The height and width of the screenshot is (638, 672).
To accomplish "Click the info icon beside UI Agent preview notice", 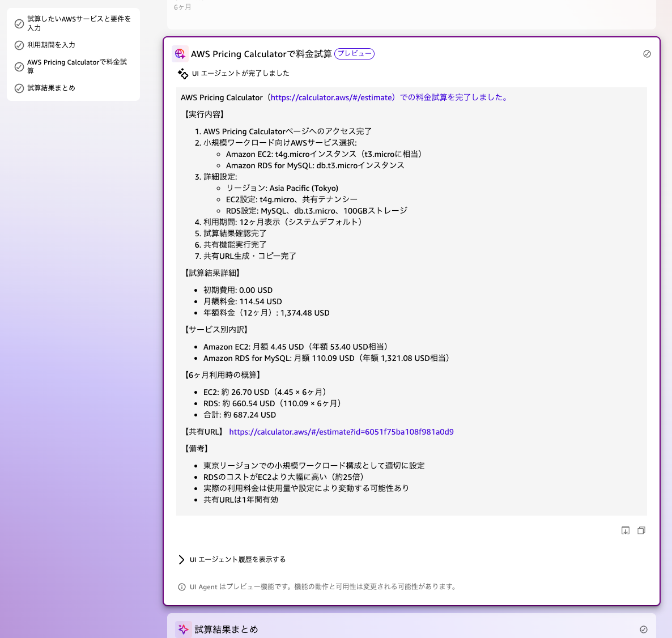I will coord(182,587).
